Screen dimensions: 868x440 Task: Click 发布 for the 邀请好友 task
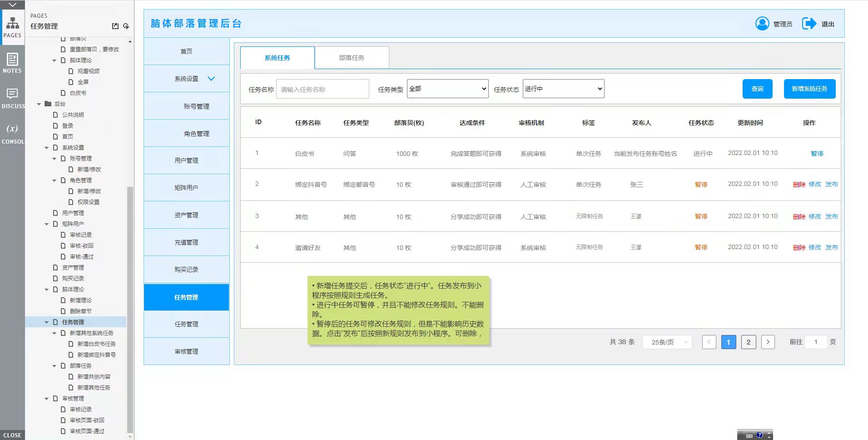click(832, 248)
